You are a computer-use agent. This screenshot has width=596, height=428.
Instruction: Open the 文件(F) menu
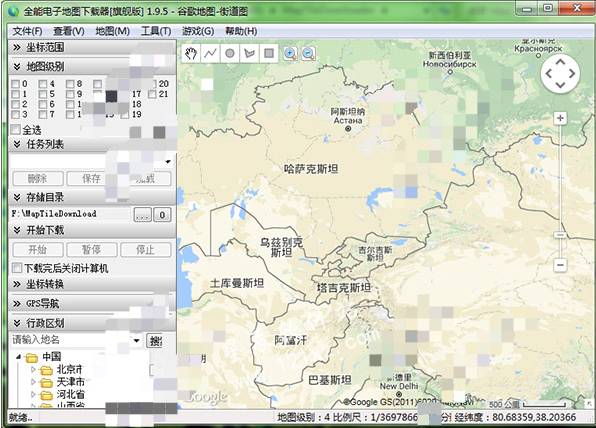click(x=27, y=31)
